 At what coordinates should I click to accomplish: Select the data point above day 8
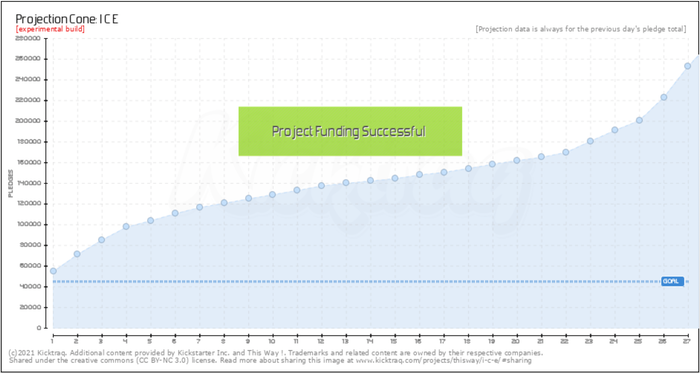[224, 203]
